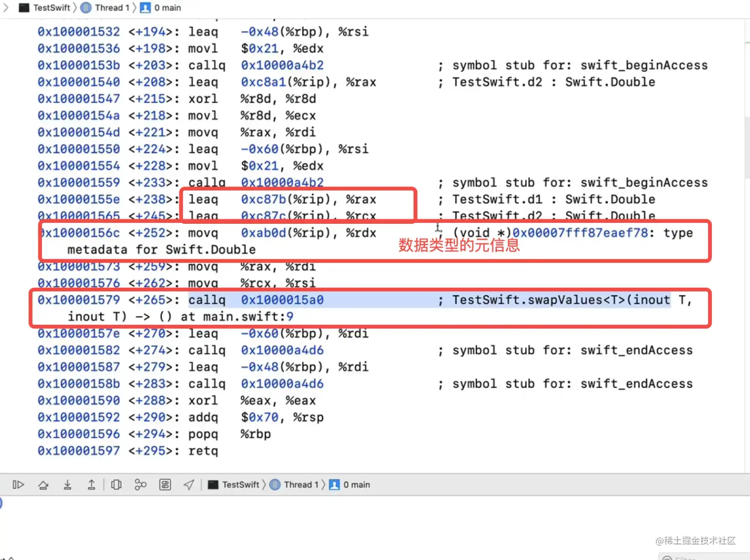This screenshot has height=560, width=750.
Task: Click address 0x100001532 line
Action: coord(203,32)
